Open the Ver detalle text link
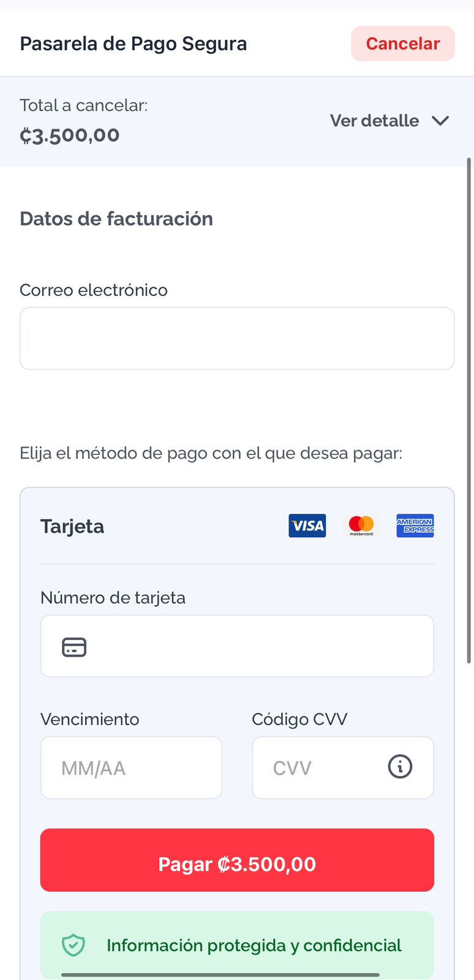 pyautogui.click(x=374, y=121)
